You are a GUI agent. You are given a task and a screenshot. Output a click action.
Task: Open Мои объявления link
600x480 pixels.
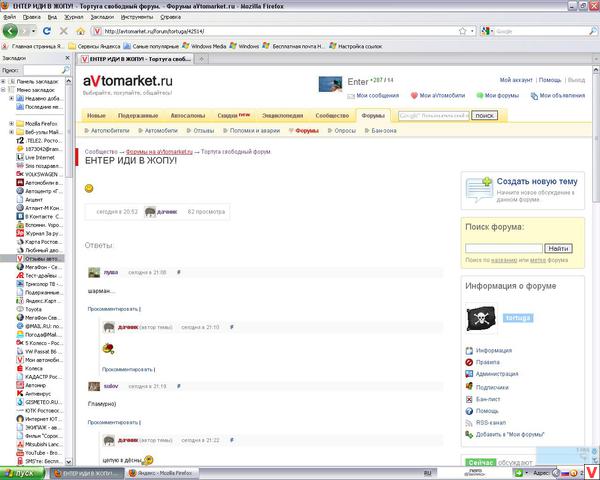(558, 96)
